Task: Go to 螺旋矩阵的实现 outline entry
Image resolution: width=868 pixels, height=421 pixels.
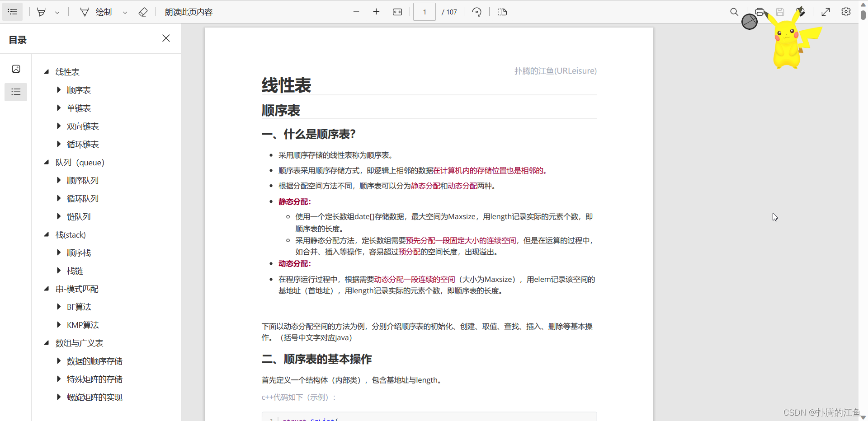Action: (94, 398)
